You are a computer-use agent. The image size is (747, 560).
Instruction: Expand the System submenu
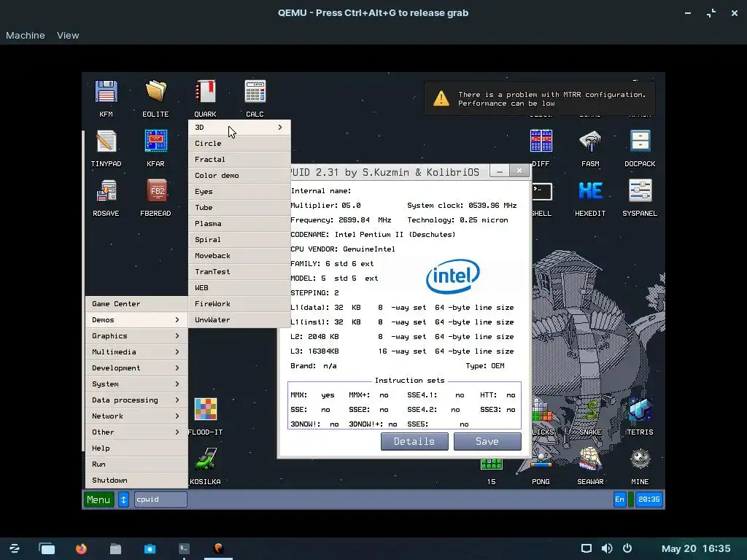[x=136, y=384]
